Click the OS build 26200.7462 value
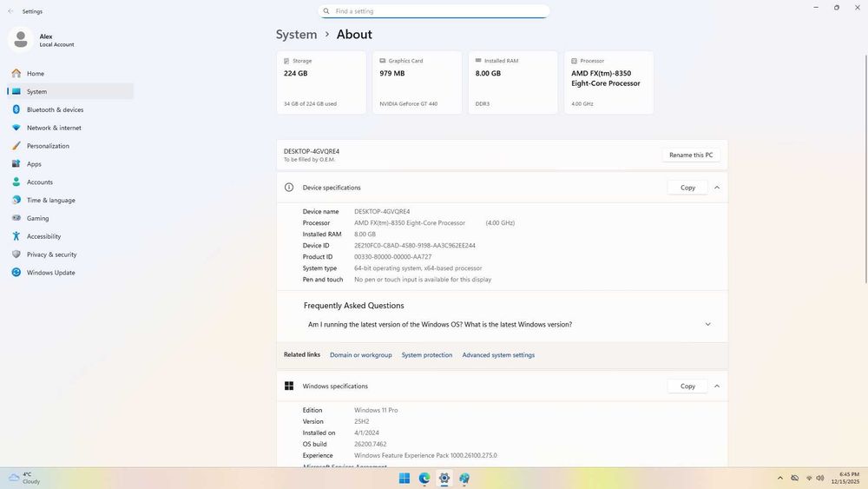 pos(371,444)
